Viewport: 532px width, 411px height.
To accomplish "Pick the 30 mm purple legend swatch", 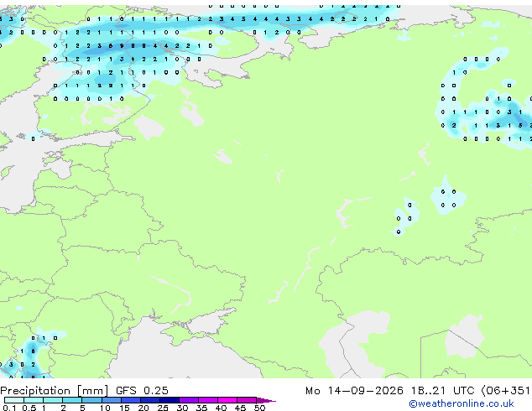I will click(x=188, y=400).
